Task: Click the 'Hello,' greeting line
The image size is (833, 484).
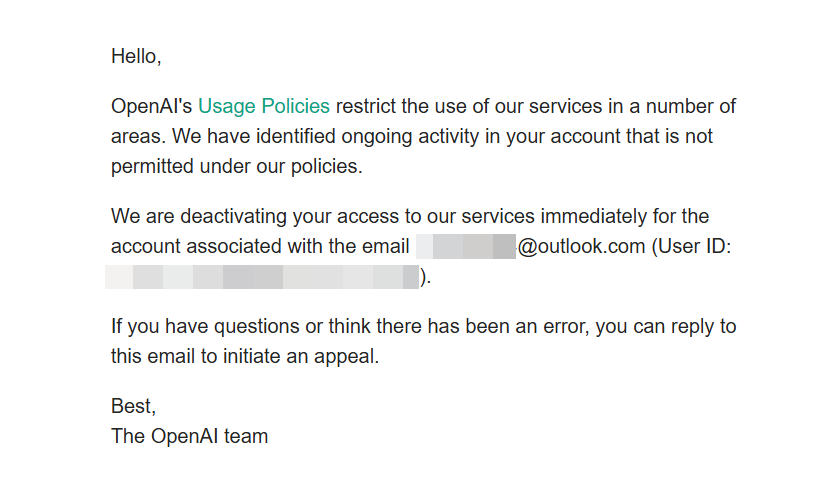Action: [136, 56]
